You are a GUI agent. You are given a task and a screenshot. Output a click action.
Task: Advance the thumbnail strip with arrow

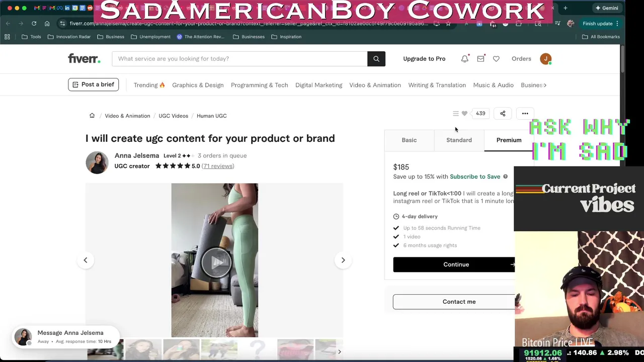click(x=339, y=351)
